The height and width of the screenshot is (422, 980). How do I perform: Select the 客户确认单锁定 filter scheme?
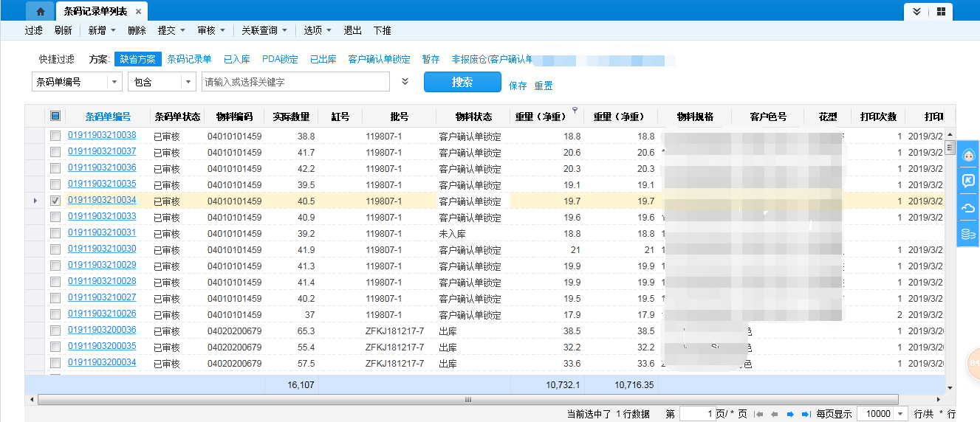coord(379,59)
